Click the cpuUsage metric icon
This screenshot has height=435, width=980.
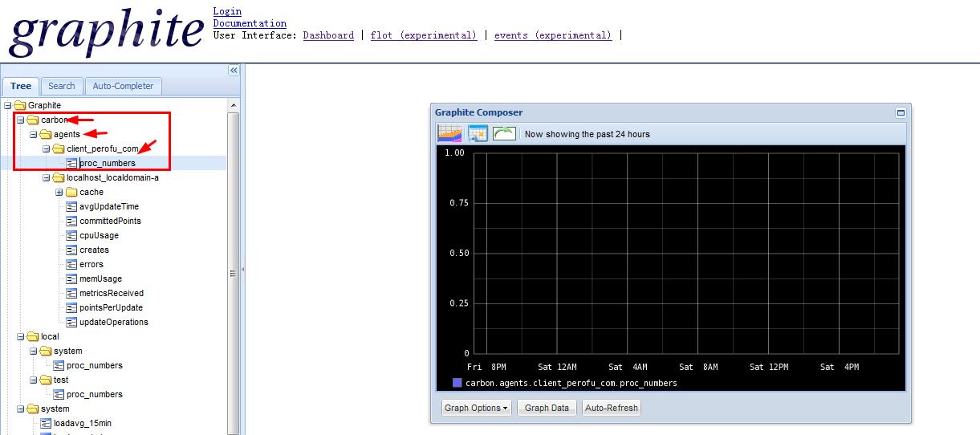coord(72,235)
